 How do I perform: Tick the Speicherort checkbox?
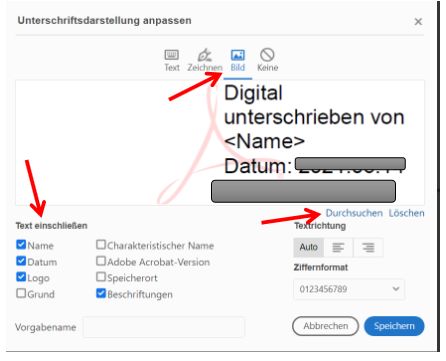[x=101, y=277]
